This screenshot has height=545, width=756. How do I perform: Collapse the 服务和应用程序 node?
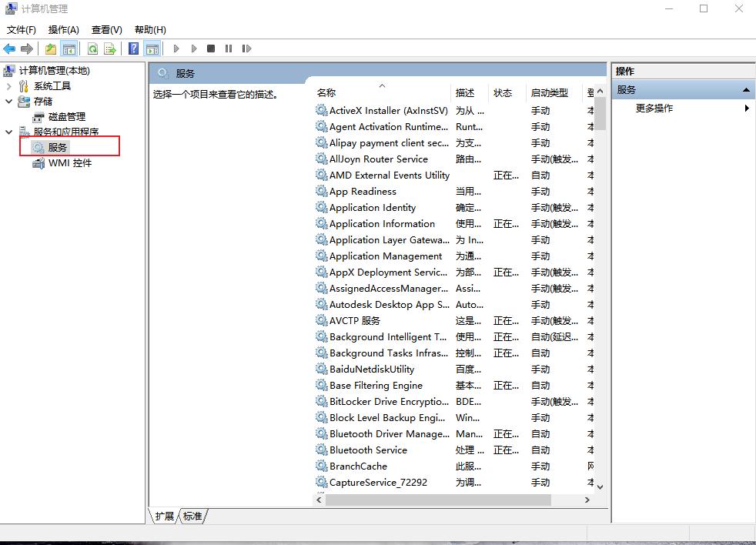(8, 131)
